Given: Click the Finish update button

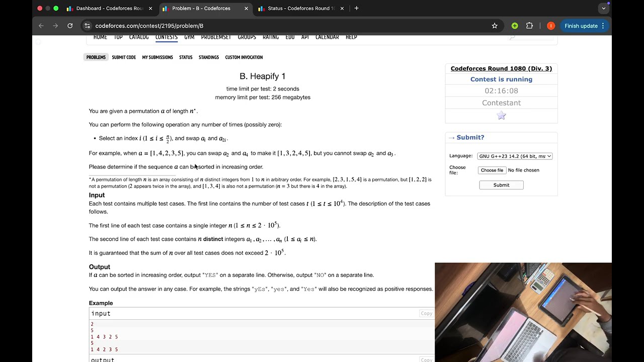Looking at the screenshot, I should (585, 26).
